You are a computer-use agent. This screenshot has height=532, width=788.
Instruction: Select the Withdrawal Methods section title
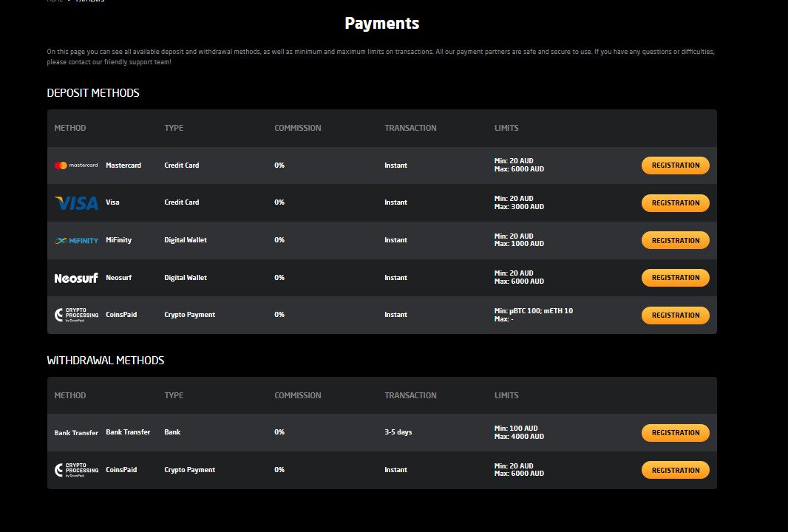pyautogui.click(x=106, y=360)
